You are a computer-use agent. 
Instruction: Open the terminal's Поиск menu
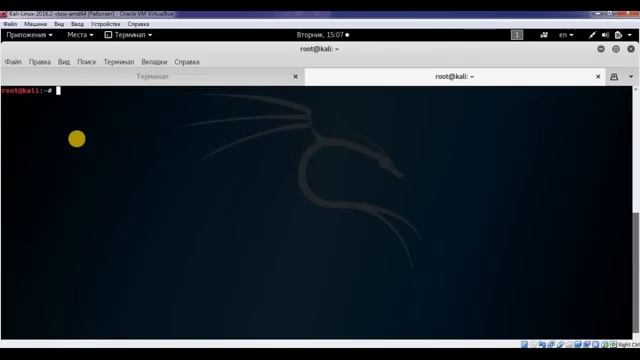[x=87, y=62]
